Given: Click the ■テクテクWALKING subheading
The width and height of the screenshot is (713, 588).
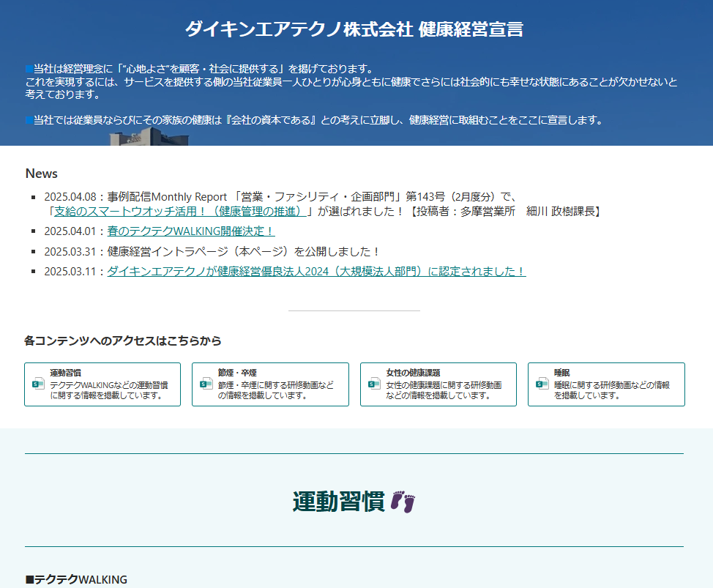Looking at the screenshot, I should click(76, 580).
